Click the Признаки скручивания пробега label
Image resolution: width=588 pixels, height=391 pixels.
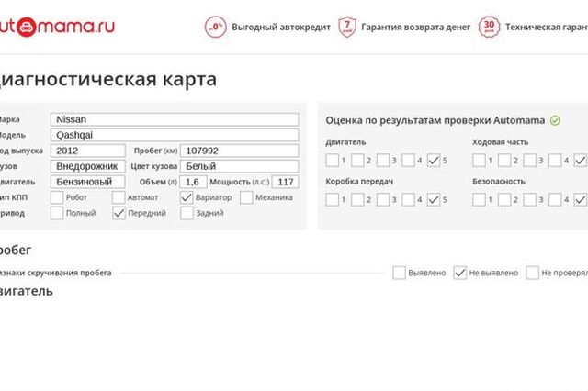coord(56,273)
